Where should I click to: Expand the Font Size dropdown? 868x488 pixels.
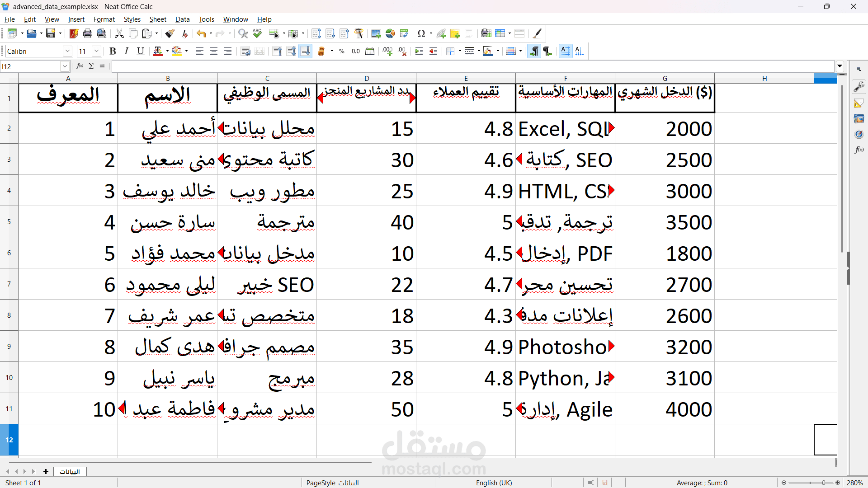[96, 51]
